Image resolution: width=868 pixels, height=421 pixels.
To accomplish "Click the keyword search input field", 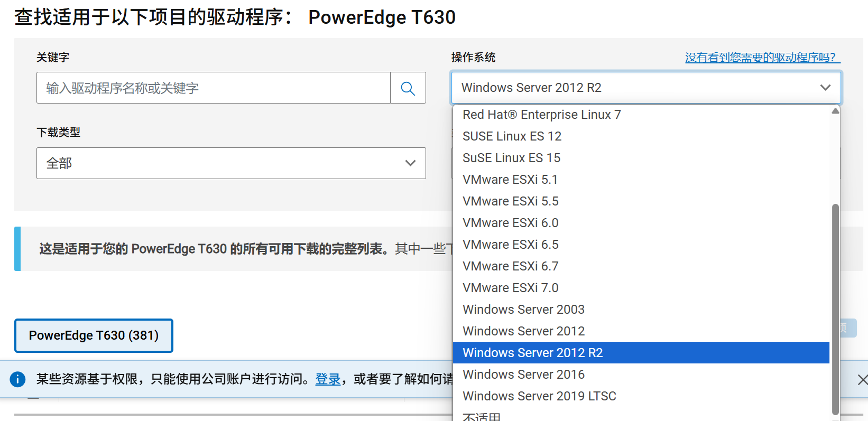I will [x=211, y=88].
